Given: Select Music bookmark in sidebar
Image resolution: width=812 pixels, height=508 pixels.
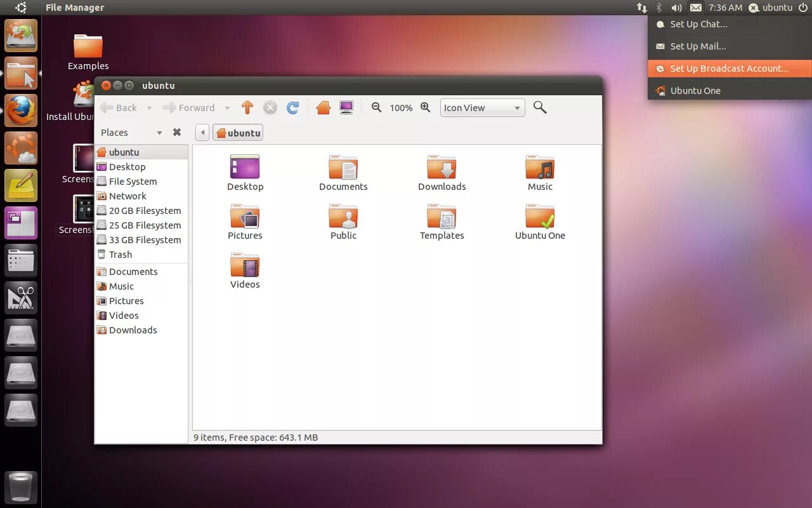Looking at the screenshot, I should pos(141,286).
